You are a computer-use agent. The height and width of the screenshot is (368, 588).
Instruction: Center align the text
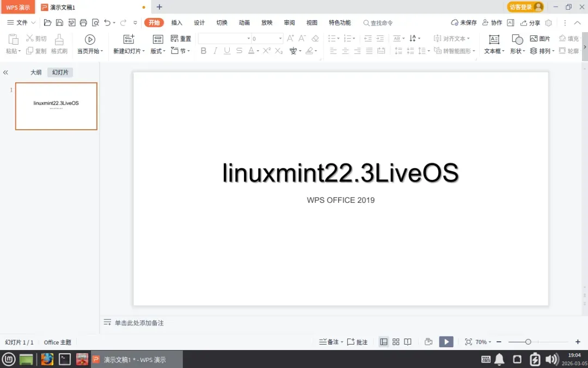click(345, 51)
